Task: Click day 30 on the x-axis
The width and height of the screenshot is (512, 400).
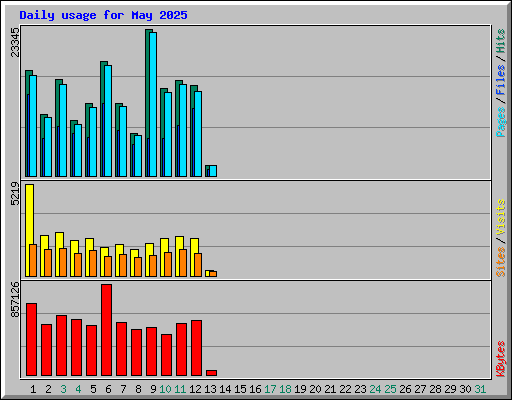Action: pos(465,389)
